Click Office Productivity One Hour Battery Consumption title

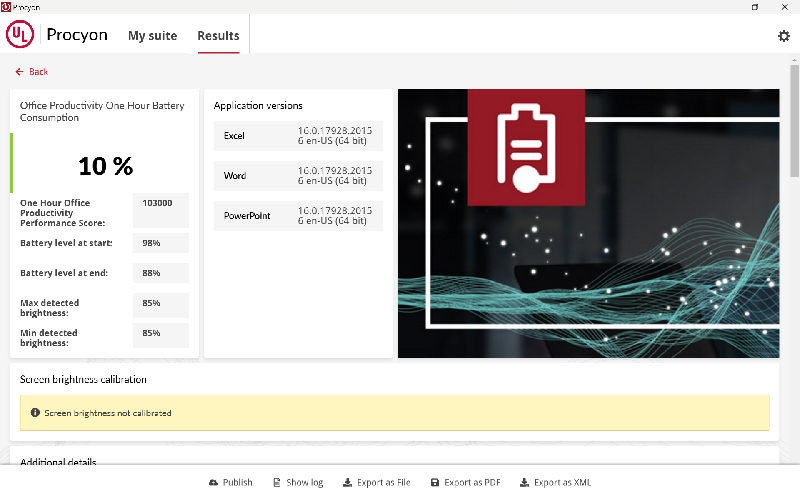tap(102, 111)
